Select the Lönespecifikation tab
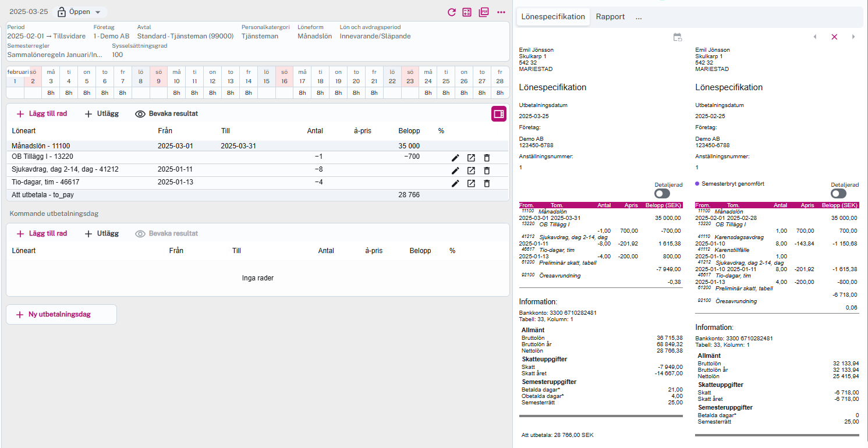The image size is (868, 448). [x=552, y=17]
